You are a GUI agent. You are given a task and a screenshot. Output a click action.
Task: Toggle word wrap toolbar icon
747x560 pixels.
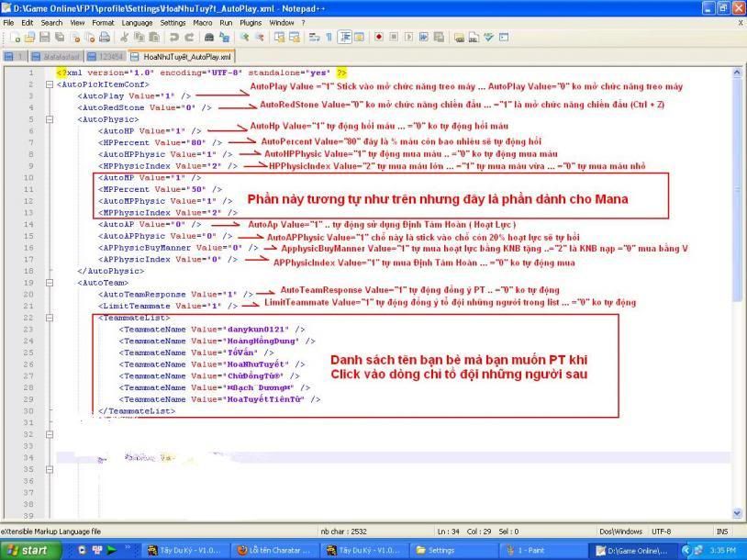click(x=314, y=37)
